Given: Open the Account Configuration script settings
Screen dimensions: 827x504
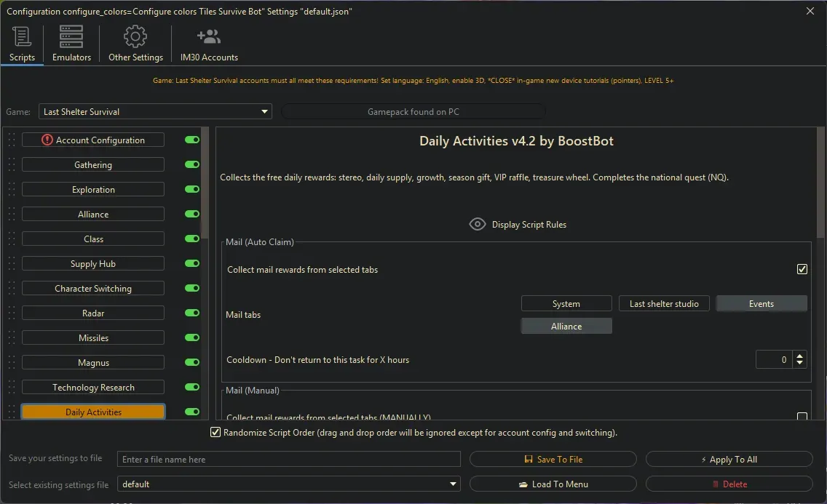Looking at the screenshot, I should pyautogui.click(x=93, y=140).
